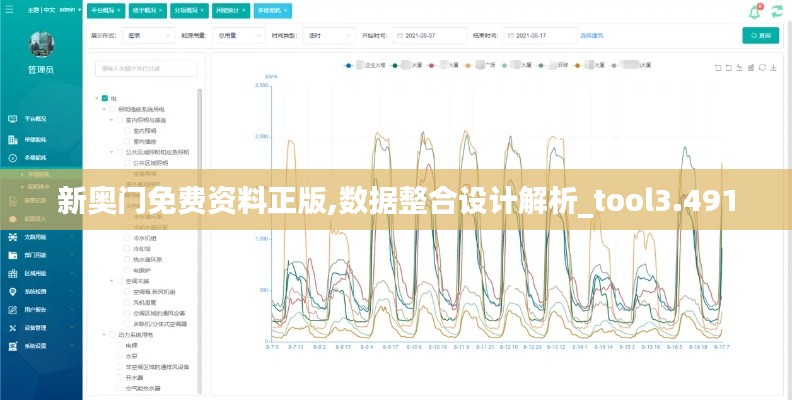The width and height of the screenshot is (792, 400).
Task: Click 支路用能 branch icon in sidebar
Action: [x=13, y=237]
